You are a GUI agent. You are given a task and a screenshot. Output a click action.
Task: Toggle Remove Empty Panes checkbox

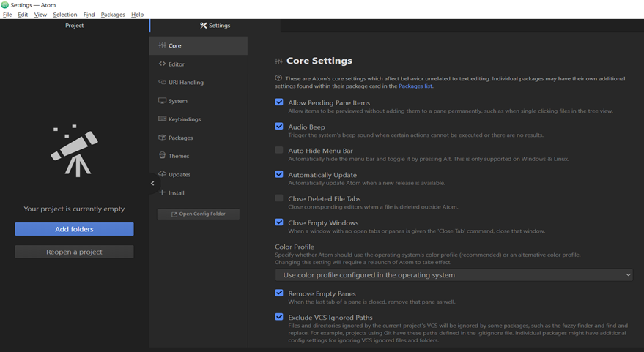click(279, 293)
